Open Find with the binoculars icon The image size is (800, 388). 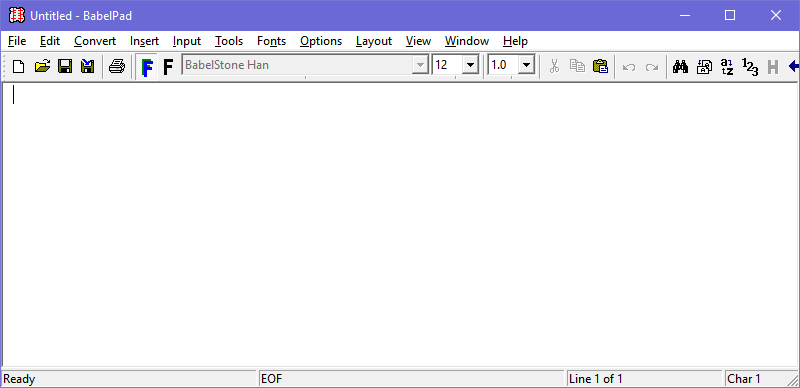point(680,66)
